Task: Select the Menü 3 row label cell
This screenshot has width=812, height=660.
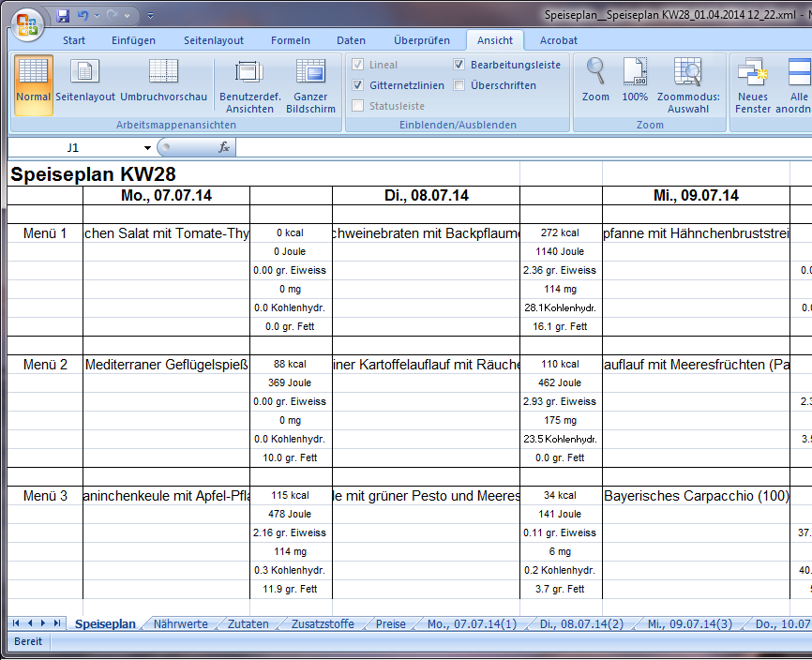Action: [45, 495]
